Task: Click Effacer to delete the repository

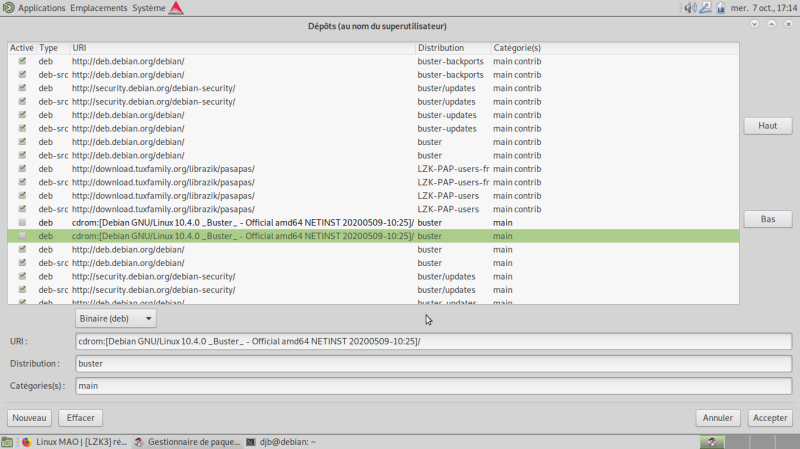Action: coord(81,418)
